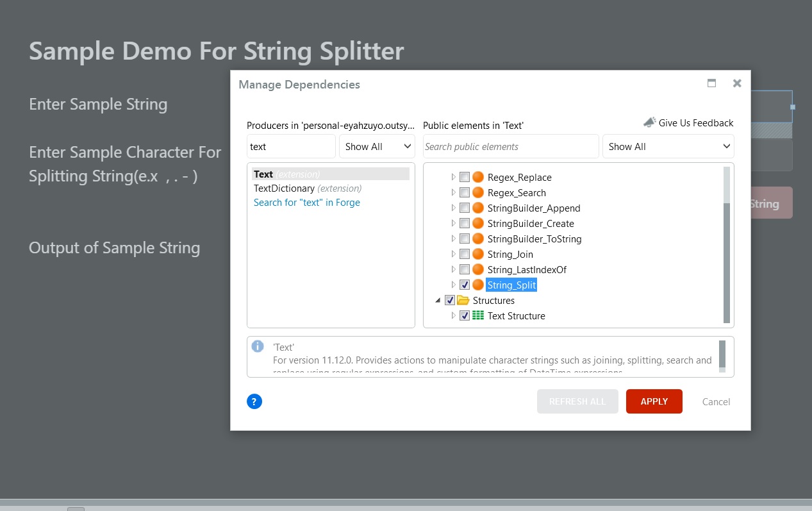
Task: Expand the StringBuilder_Create tree node
Action: pyautogui.click(x=453, y=223)
